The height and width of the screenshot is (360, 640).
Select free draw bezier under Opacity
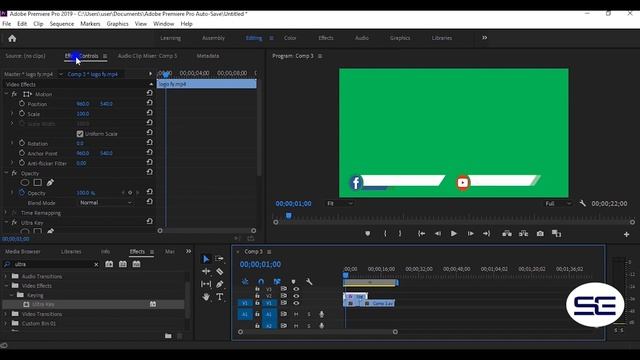tap(50, 182)
